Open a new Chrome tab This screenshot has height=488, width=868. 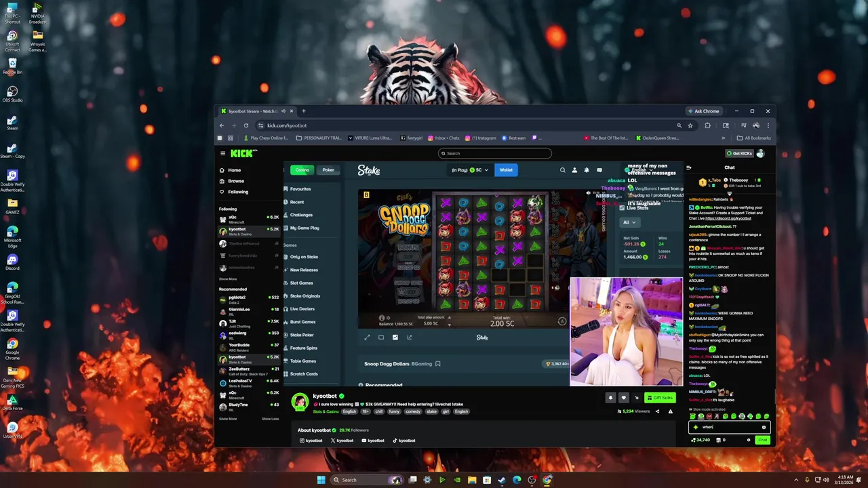point(303,111)
